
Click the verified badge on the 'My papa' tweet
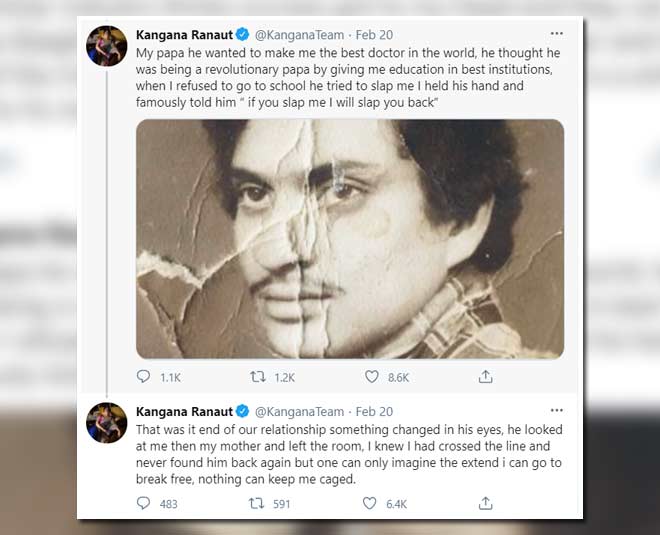pos(242,34)
